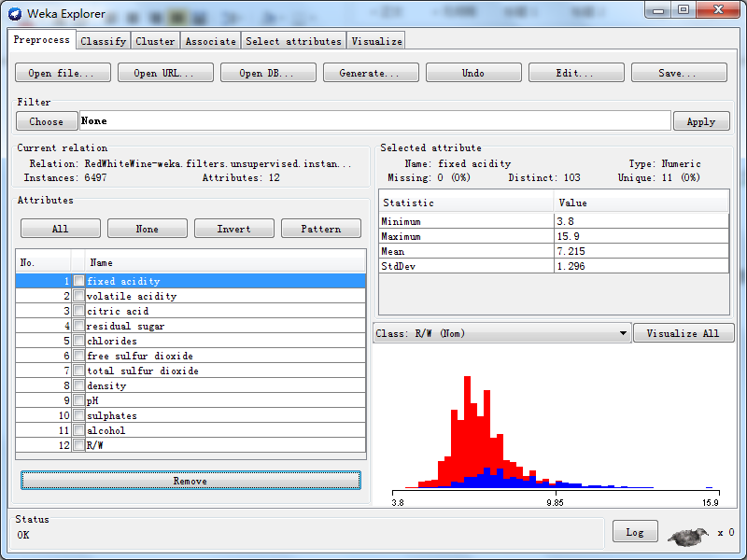Remove the selected attributes
This screenshot has width=747, height=560.
click(x=190, y=481)
